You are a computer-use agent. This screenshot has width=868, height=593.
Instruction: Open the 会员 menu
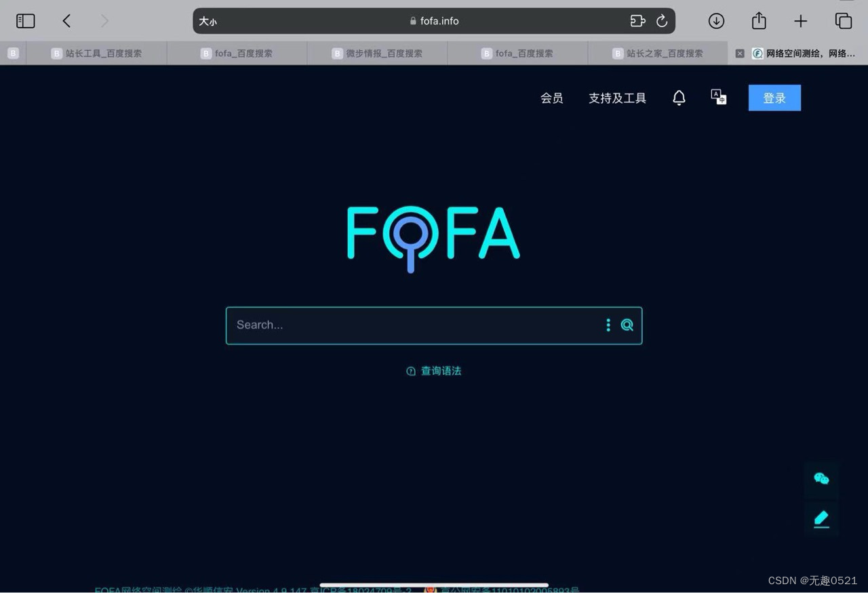551,98
